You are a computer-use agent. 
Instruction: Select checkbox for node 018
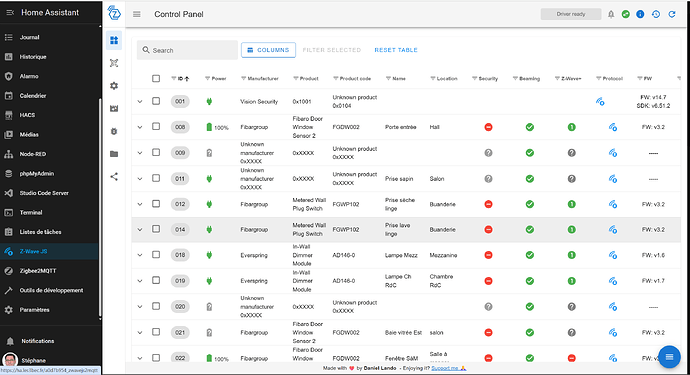pos(156,255)
